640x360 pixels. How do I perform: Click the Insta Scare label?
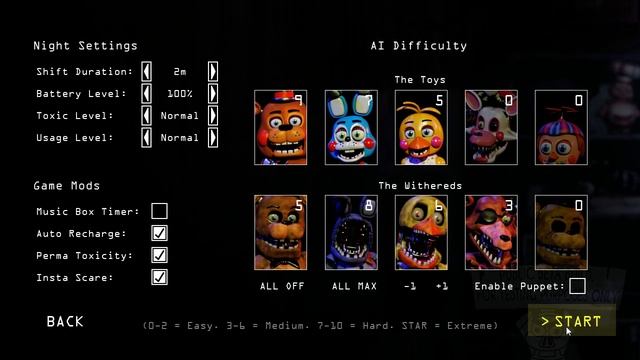click(x=74, y=278)
